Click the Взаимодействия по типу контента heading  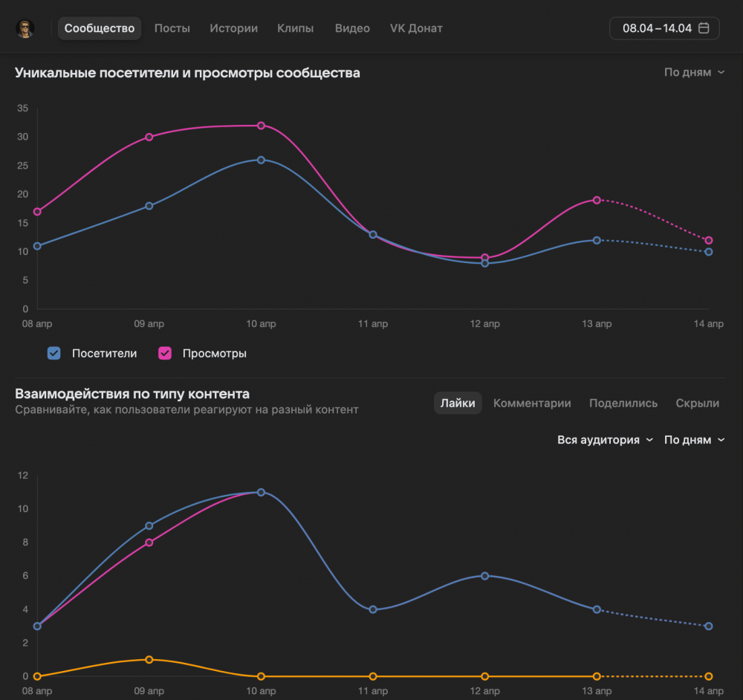pos(132,394)
